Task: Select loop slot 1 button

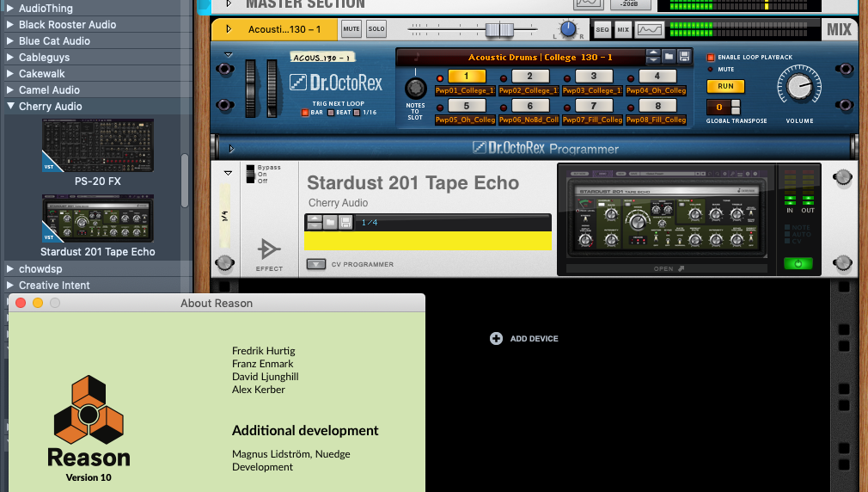Action: 467,76
